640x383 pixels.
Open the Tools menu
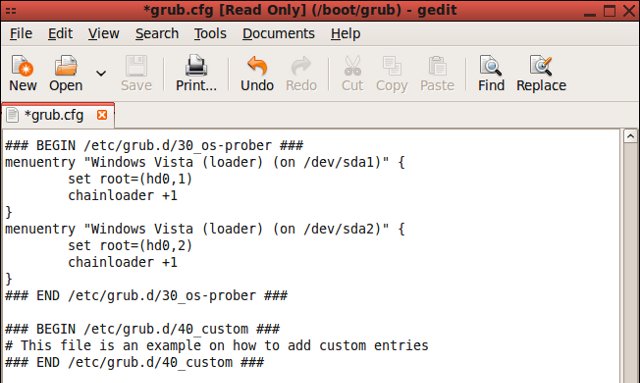(x=210, y=33)
